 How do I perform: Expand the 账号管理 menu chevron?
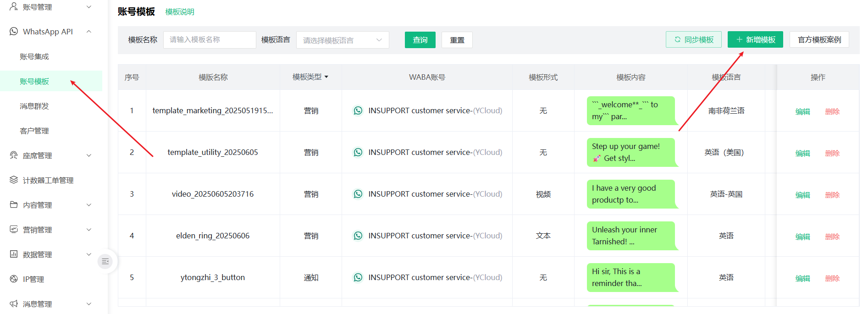(x=89, y=7)
